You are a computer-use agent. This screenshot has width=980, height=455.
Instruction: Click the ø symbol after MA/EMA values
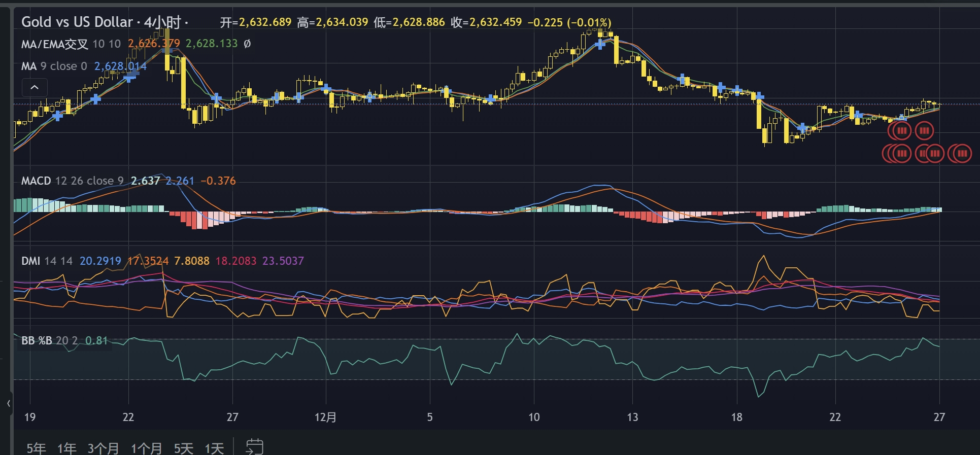[x=247, y=44]
